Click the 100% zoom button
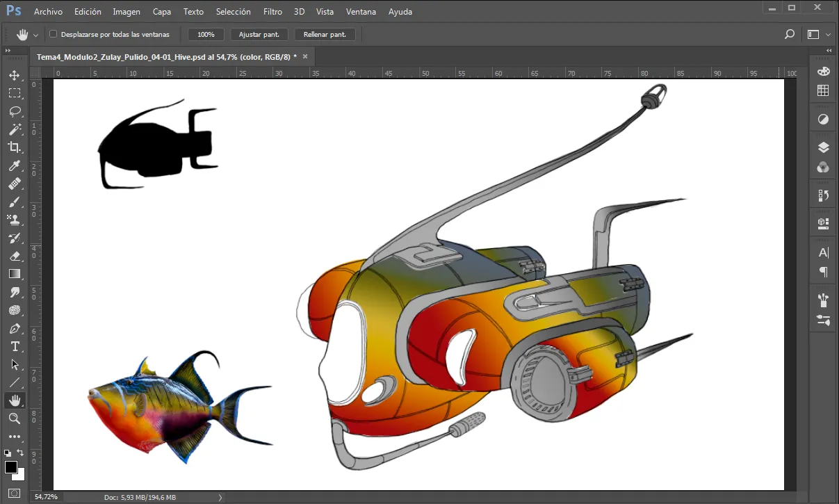The width and height of the screenshot is (839, 504). [x=206, y=34]
